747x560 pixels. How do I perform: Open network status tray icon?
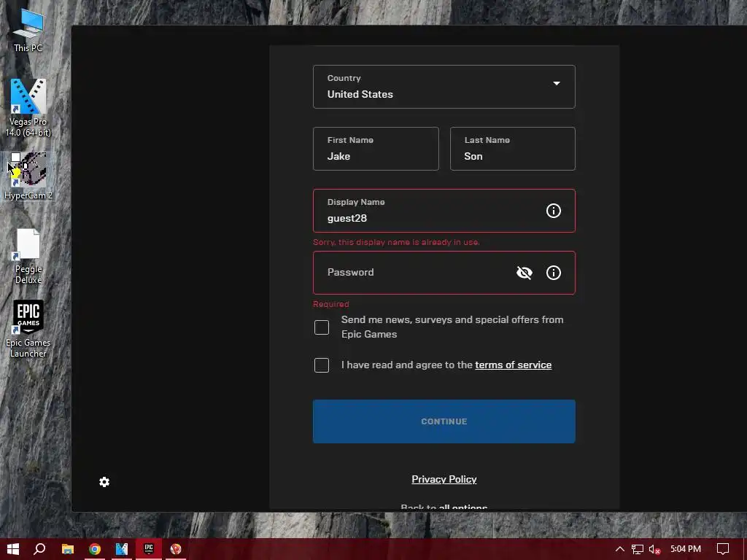tap(638, 549)
